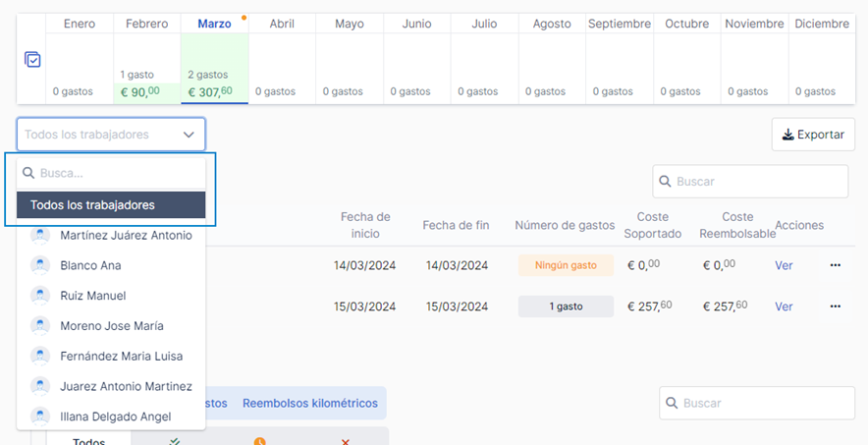Click Número de gastos column header
The width and height of the screenshot is (868, 445).
[x=566, y=225]
